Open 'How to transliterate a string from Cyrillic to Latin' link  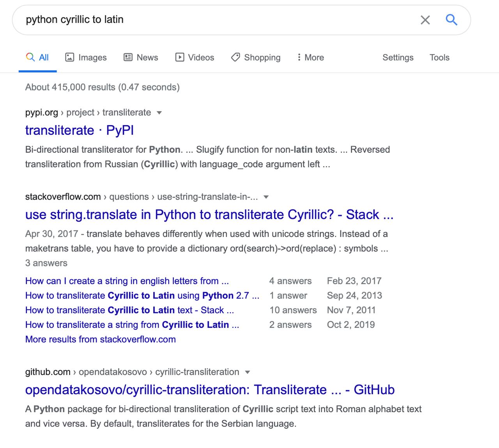[132, 325]
